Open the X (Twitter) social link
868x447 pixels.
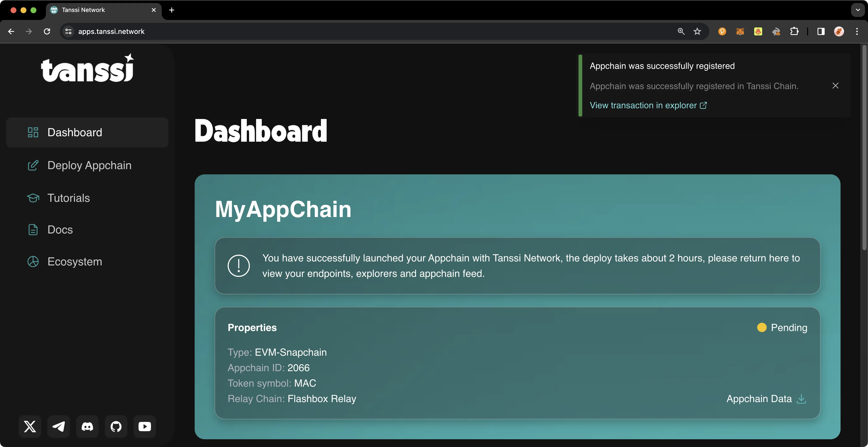[30, 427]
